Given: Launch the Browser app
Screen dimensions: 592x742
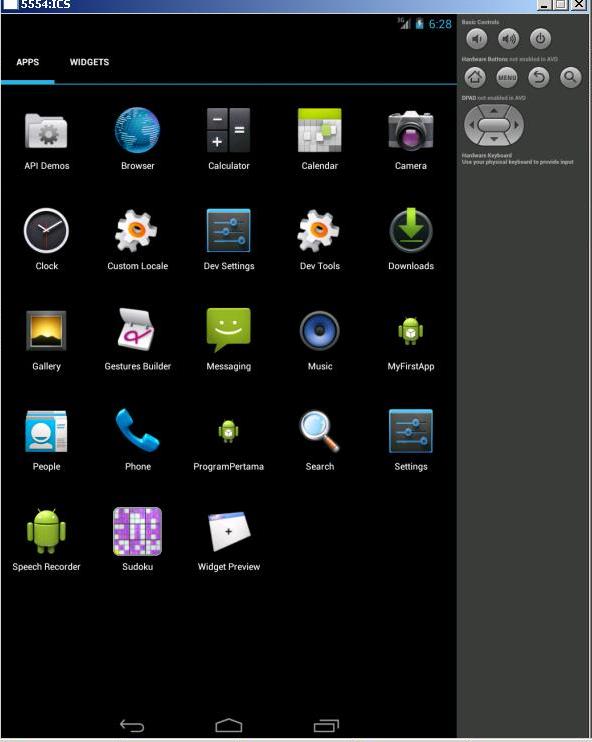Looking at the screenshot, I should coord(137,140).
